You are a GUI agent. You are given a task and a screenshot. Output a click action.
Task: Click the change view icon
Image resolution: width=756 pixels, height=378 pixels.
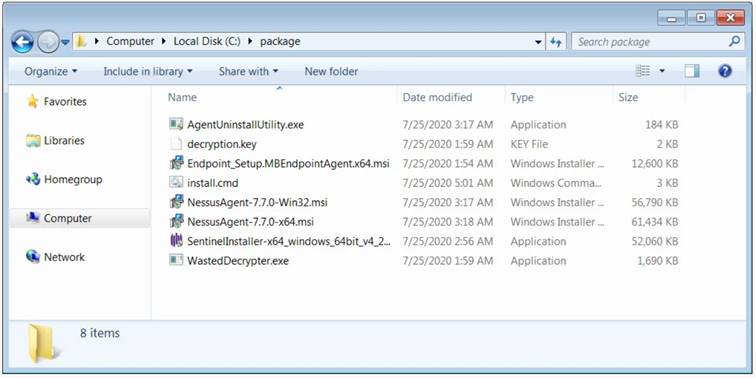[643, 71]
